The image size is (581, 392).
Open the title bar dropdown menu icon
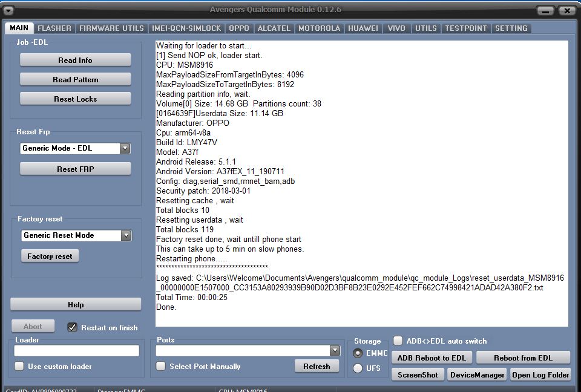pos(8,11)
